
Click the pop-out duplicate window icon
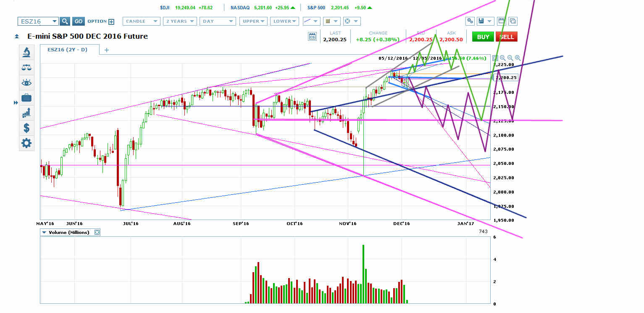point(513,21)
